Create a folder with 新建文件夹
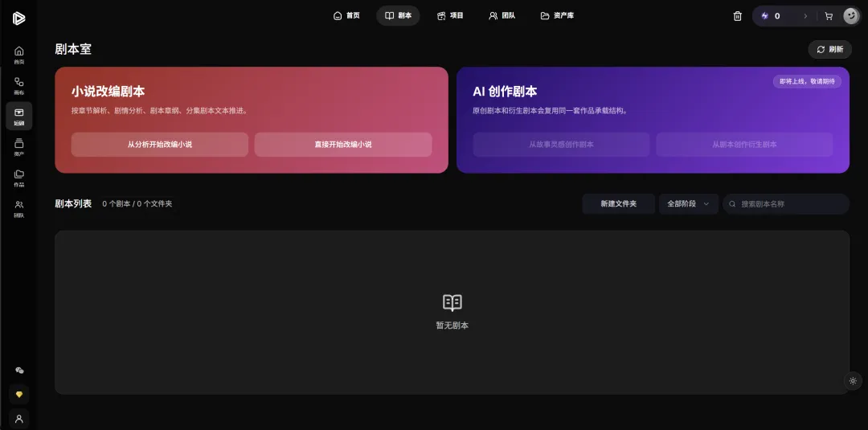868x430 pixels. tap(618, 203)
